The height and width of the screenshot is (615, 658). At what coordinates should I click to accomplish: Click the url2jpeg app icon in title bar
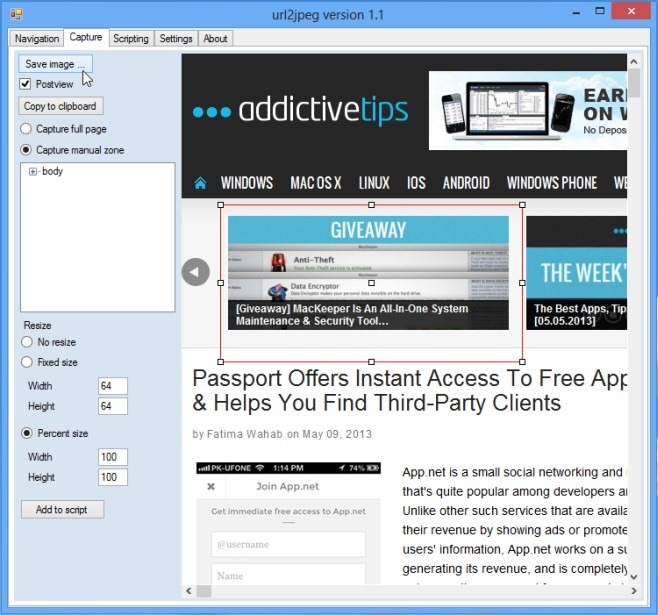pyautogui.click(x=17, y=15)
